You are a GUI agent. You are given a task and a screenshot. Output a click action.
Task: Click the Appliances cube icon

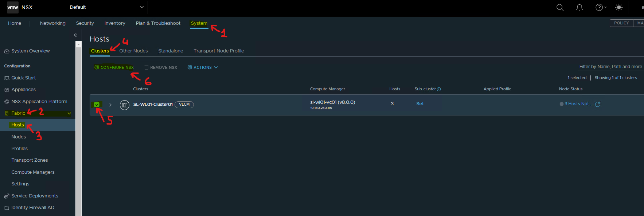[7, 90]
